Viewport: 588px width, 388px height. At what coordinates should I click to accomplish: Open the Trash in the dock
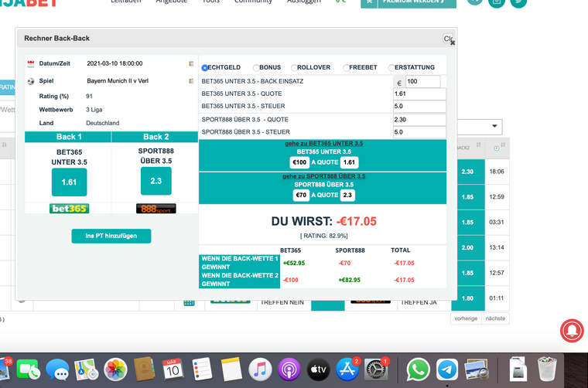[x=547, y=369]
